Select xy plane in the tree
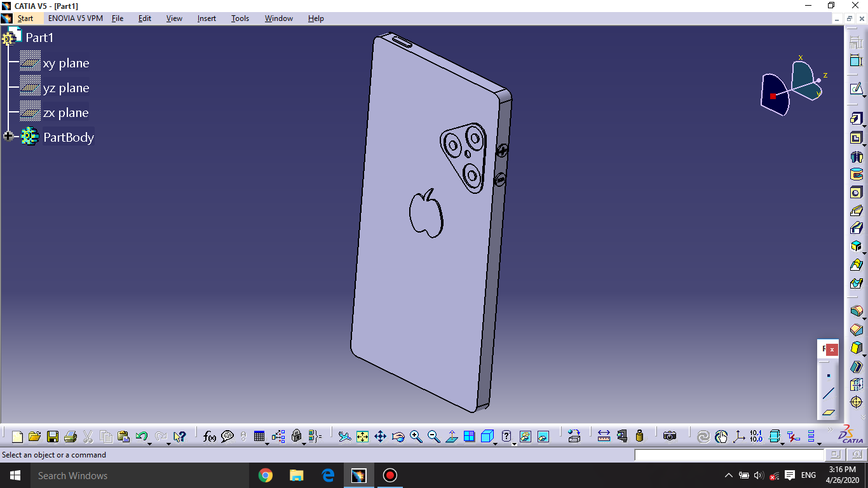 click(x=66, y=63)
